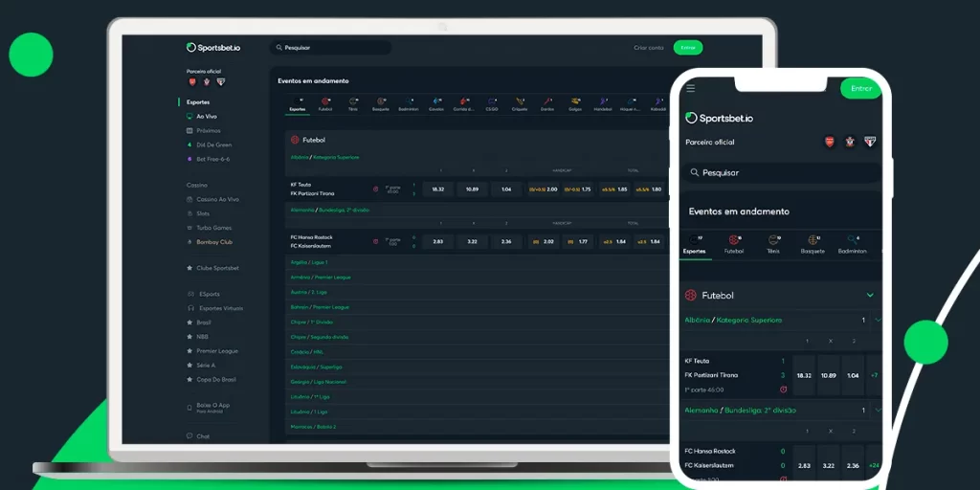Screen dimensions: 980x490
Task: Open Chat in the laptop sidebar
Action: pos(198,436)
